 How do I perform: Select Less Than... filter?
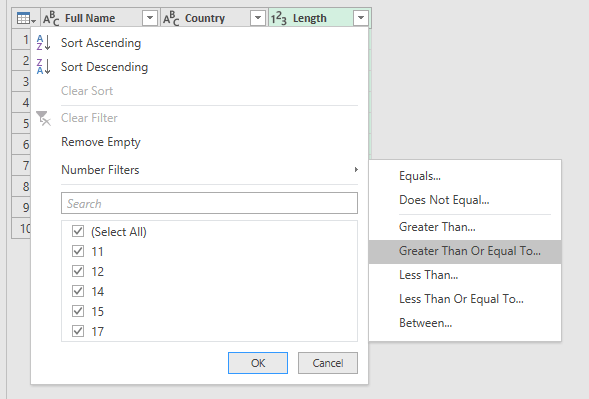(465, 275)
